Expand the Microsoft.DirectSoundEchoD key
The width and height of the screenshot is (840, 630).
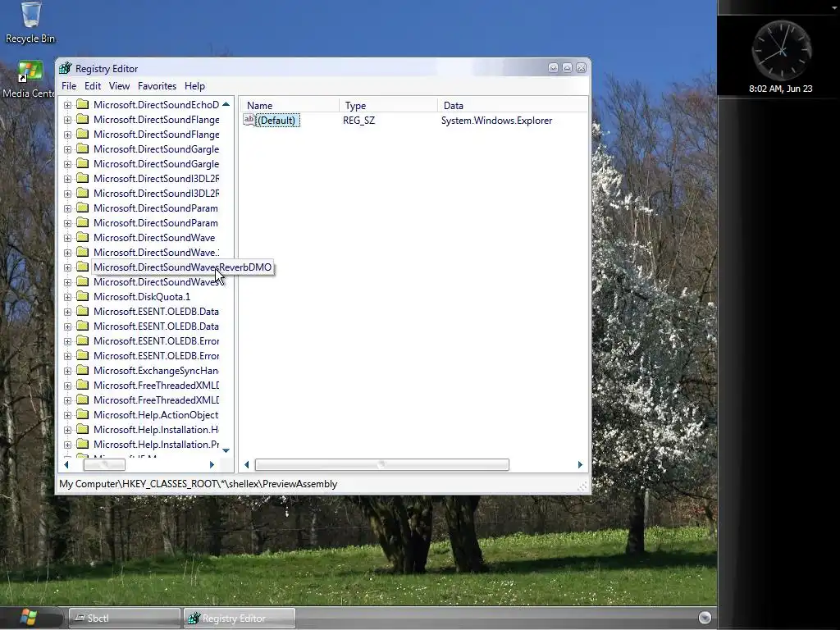pyautogui.click(x=67, y=105)
